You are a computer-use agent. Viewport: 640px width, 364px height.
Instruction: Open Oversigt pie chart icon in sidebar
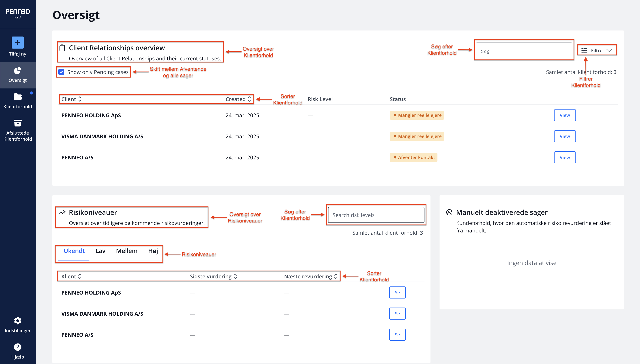point(18,71)
